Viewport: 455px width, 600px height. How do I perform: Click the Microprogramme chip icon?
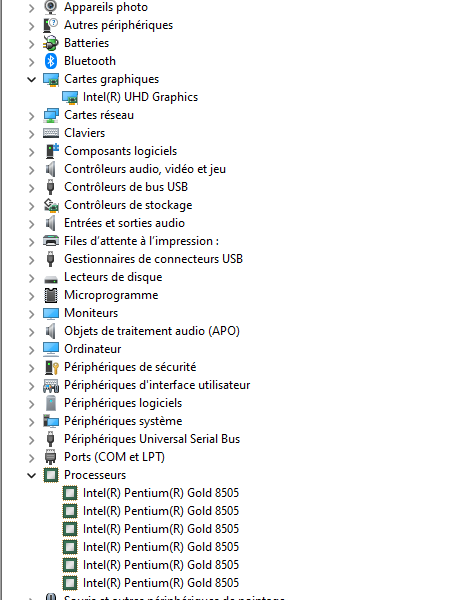pos(51,295)
